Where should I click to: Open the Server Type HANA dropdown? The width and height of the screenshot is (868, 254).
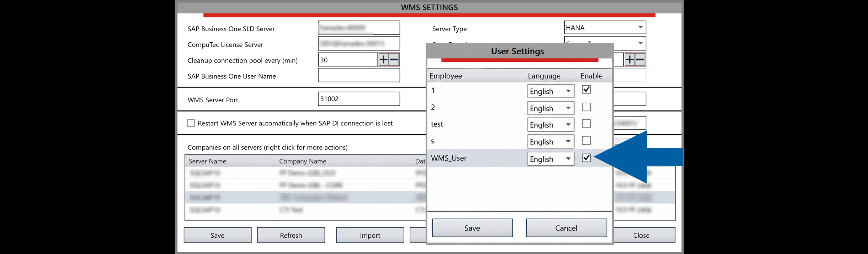[605, 27]
